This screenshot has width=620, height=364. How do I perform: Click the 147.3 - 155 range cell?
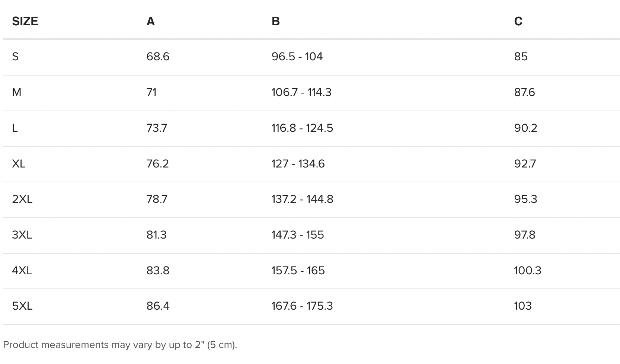tap(297, 235)
